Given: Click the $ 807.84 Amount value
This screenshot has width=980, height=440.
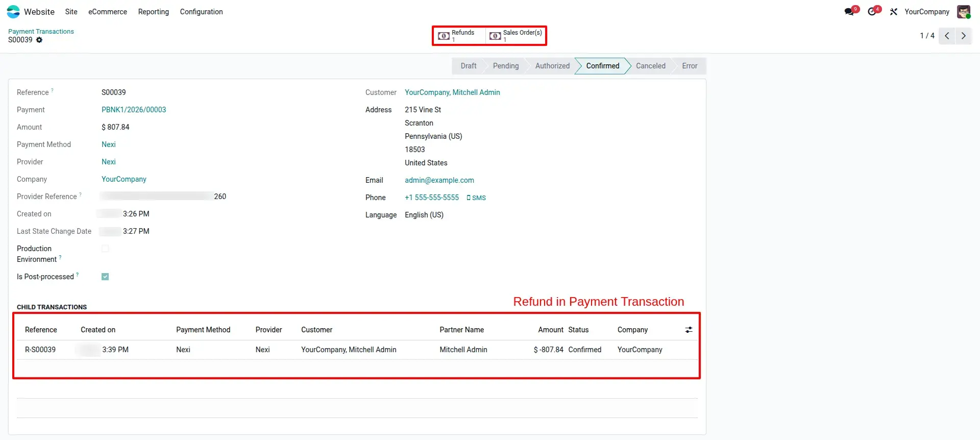Looking at the screenshot, I should 115,127.
